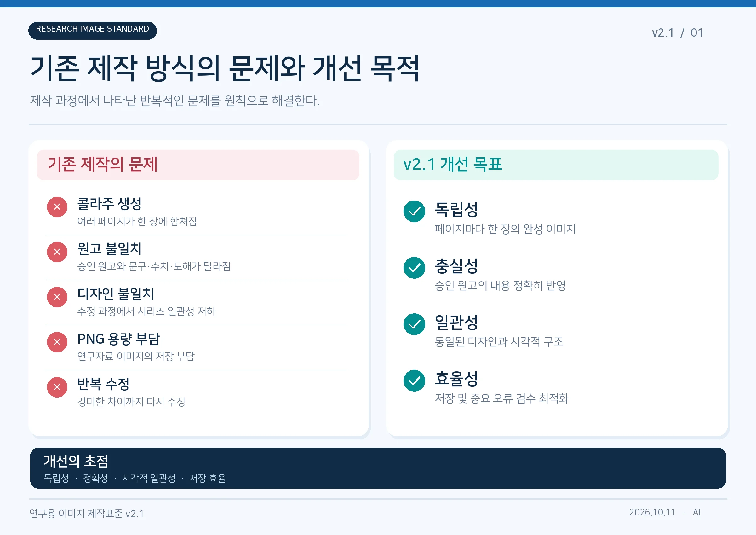Click the red X icon beside PNG 용량 부담

click(57, 342)
